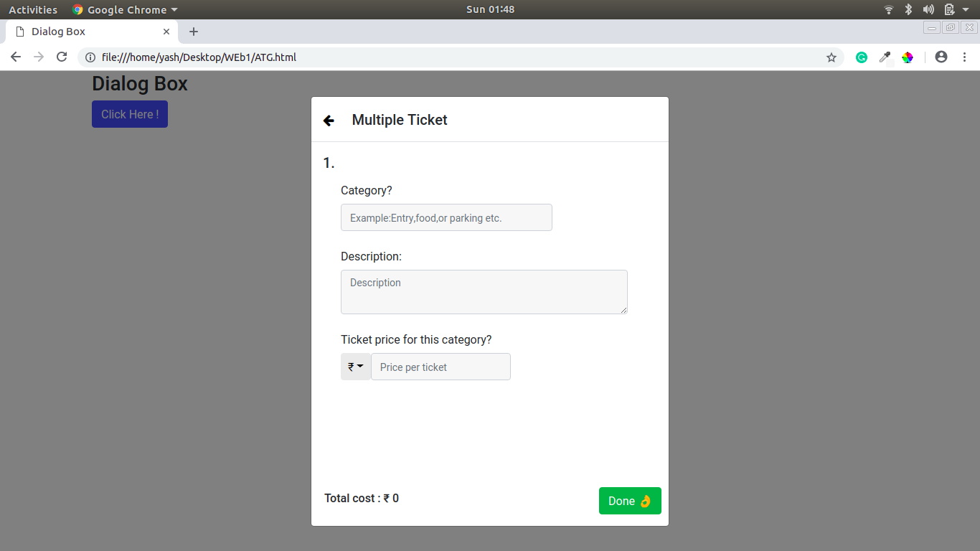Open the Chrome three-dot menu
The width and height of the screenshot is (980, 551).
[x=964, y=57]
